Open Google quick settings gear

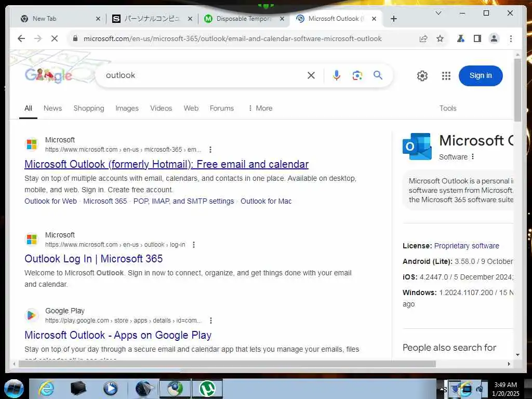(422, 76)
